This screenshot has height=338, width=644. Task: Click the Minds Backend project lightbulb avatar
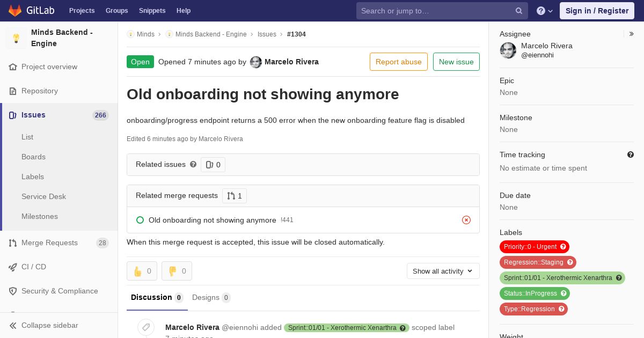(x=16, y=38)
